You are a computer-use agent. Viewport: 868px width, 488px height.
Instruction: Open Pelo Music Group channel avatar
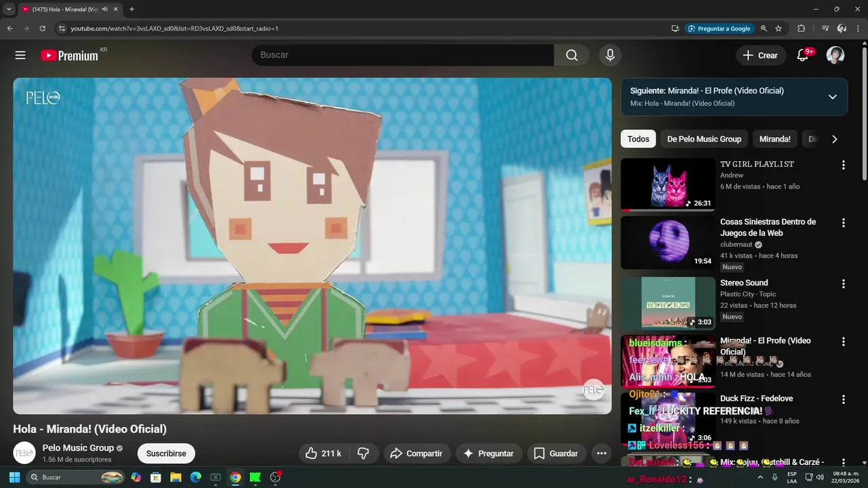click(x=24, y=453)
